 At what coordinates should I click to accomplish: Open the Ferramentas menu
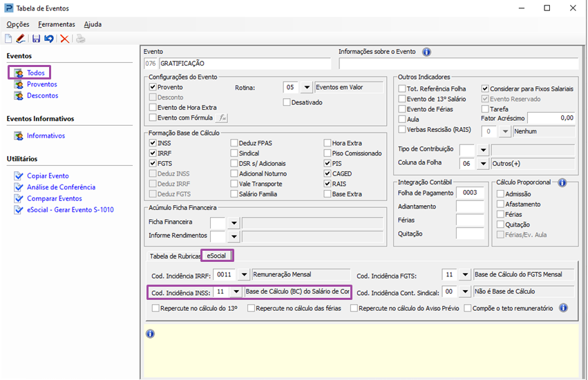[x=56, y=24]
